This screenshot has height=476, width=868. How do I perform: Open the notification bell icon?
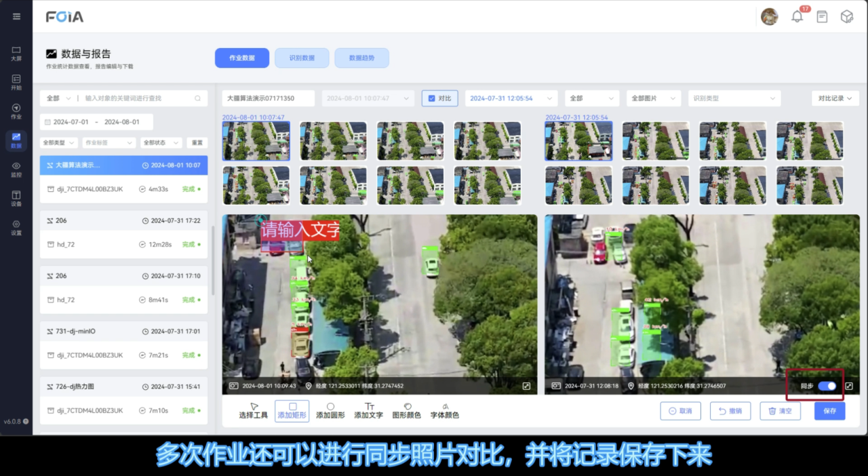point(797,17)
